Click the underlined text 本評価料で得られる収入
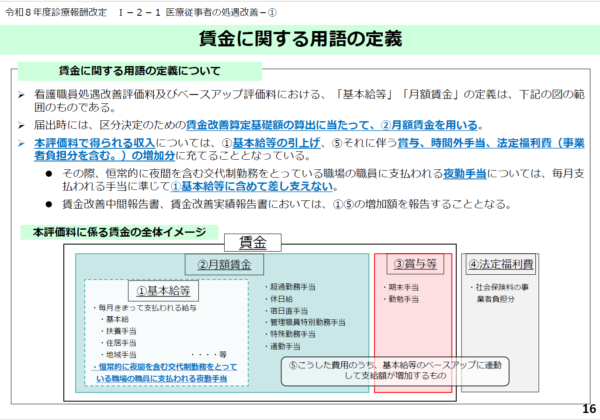 92,143
